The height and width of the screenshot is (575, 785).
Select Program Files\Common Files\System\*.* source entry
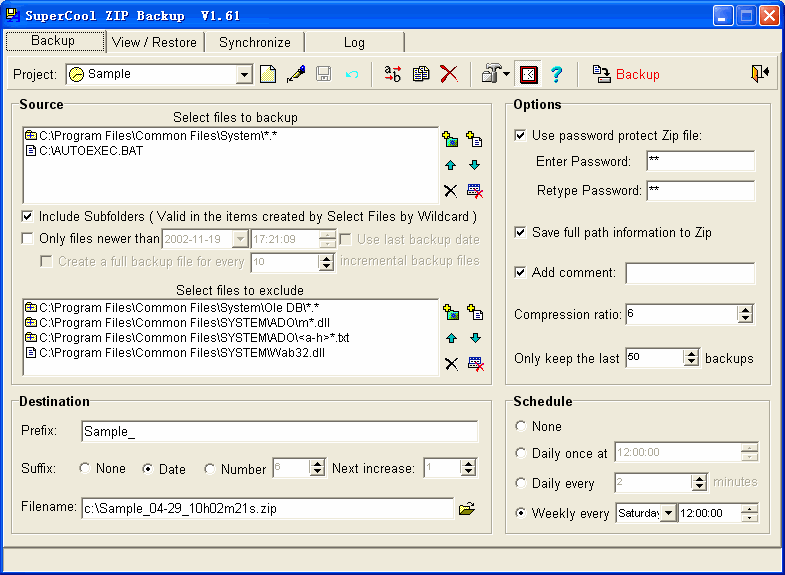coord(152,136)
